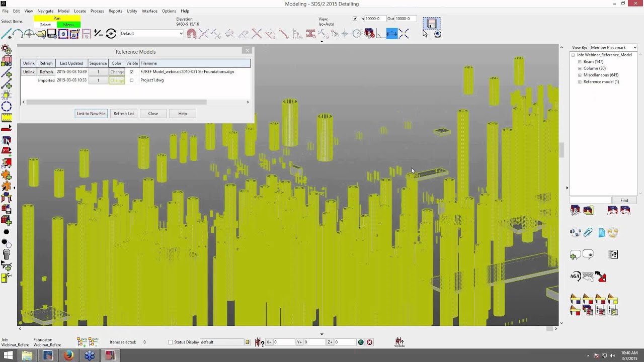
Task: Expand the Reference model (1) tree node
Action: [x=580, y=82]
